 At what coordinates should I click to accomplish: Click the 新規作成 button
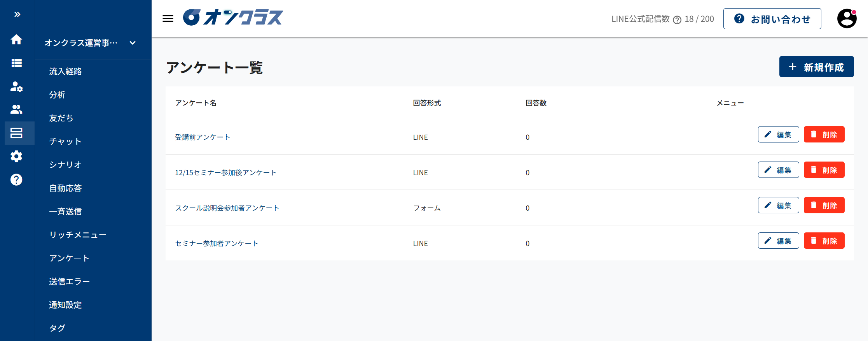[x=816, y=67]
